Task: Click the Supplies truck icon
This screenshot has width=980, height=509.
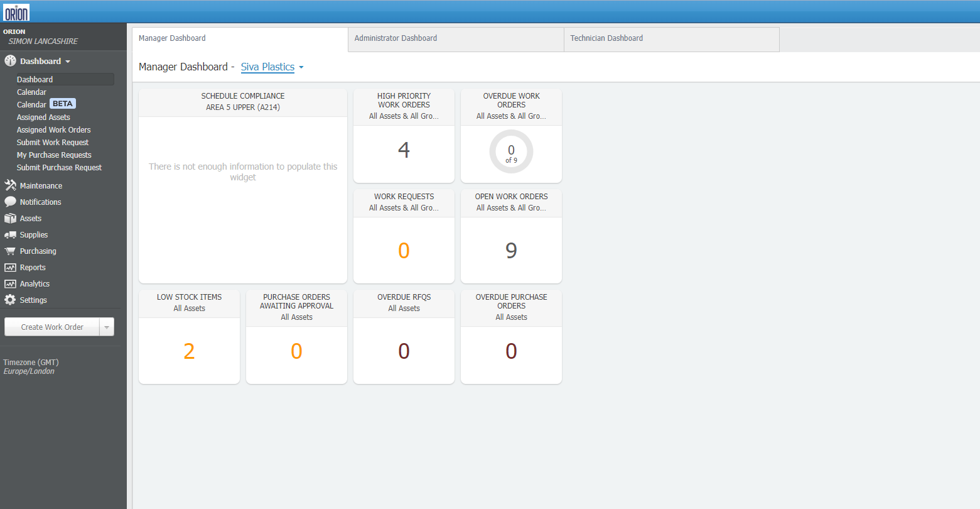Action: (10, 234)
